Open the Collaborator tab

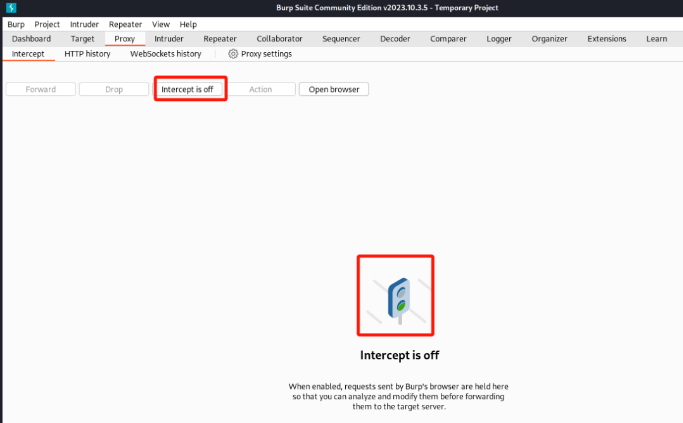click(279, 39)
